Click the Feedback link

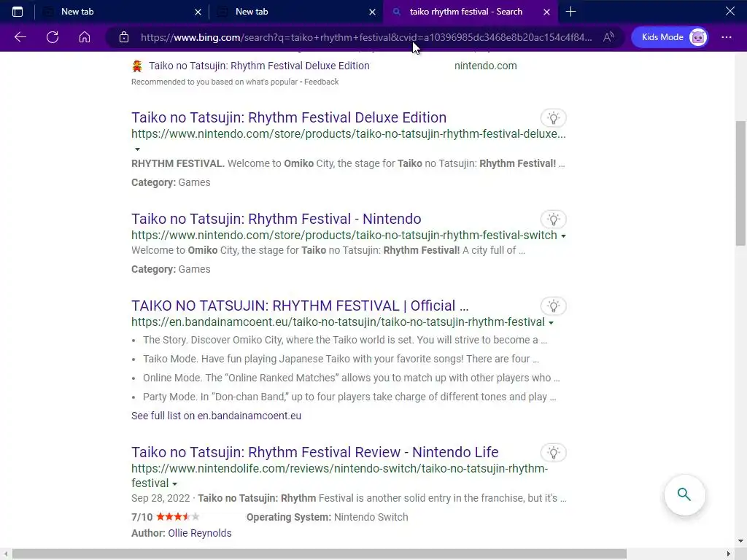click(322, 82)
